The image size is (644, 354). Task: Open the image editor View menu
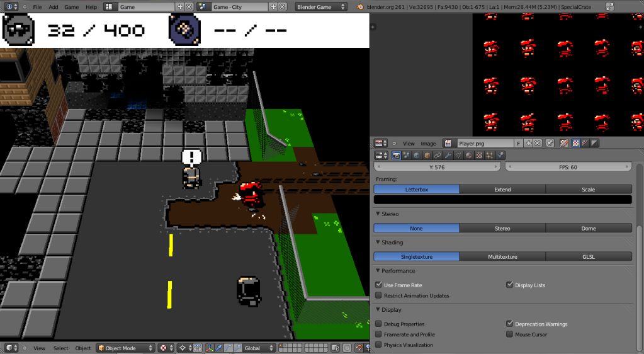click(x=409, y=144)
